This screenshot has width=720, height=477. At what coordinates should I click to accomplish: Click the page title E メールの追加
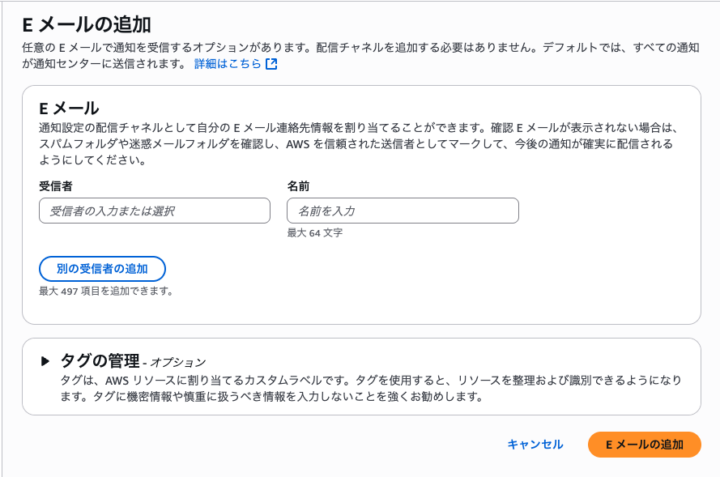coord(86,25)
